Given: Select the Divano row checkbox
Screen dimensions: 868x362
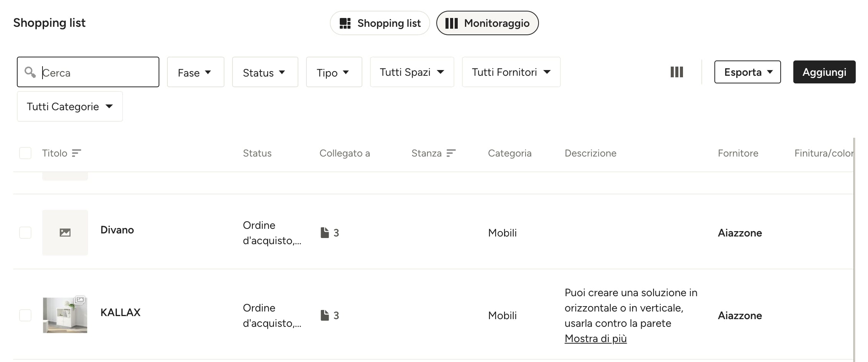Looking at the screenshot, I should [25, 233].
